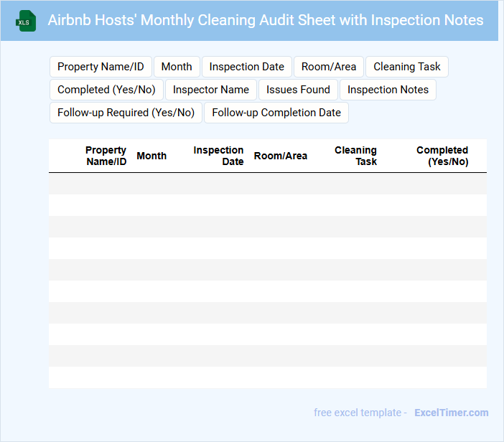Click the Inspector Name tag
The width and height of the screenshot is (504, 442).
point(211,90)
